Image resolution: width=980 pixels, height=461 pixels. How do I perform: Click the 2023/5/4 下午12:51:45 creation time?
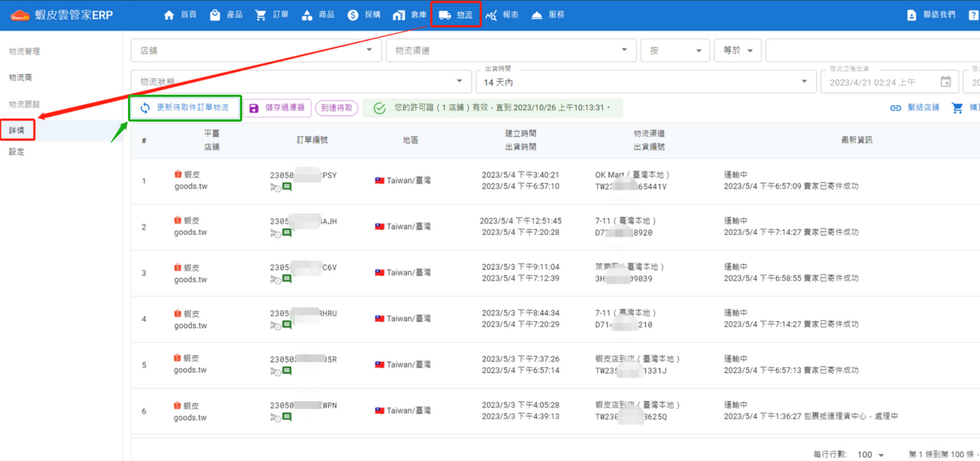click(521, 221)
